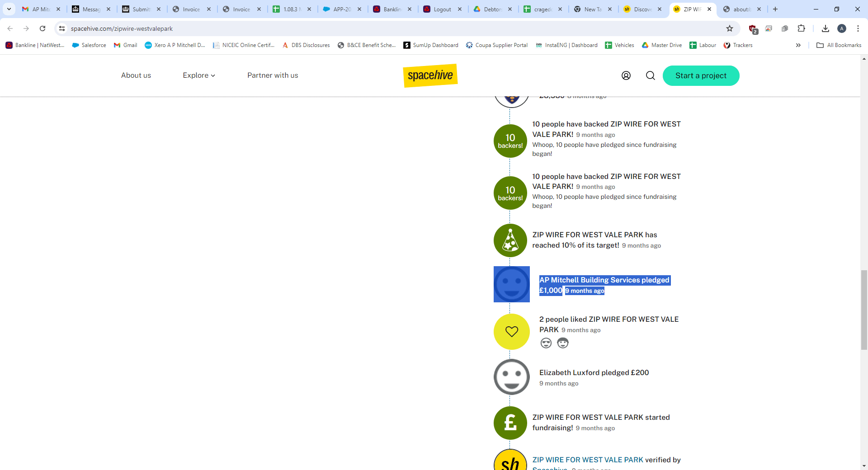Open InstaENG Dashboard bookmark
The width and height of the screenshot is (868, 470).
[566, 45]
